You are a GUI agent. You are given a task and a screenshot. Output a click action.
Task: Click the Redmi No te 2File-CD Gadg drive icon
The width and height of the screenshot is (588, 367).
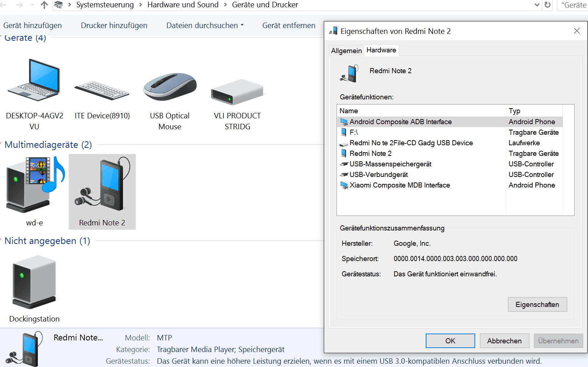pos(344,144)
